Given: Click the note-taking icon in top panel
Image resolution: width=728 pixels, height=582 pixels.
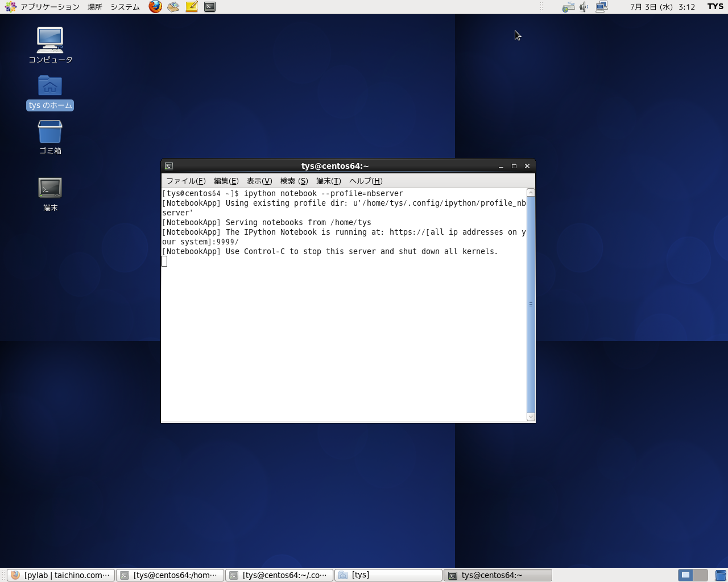Looking at the screenshot, I should tap(192, 7).
